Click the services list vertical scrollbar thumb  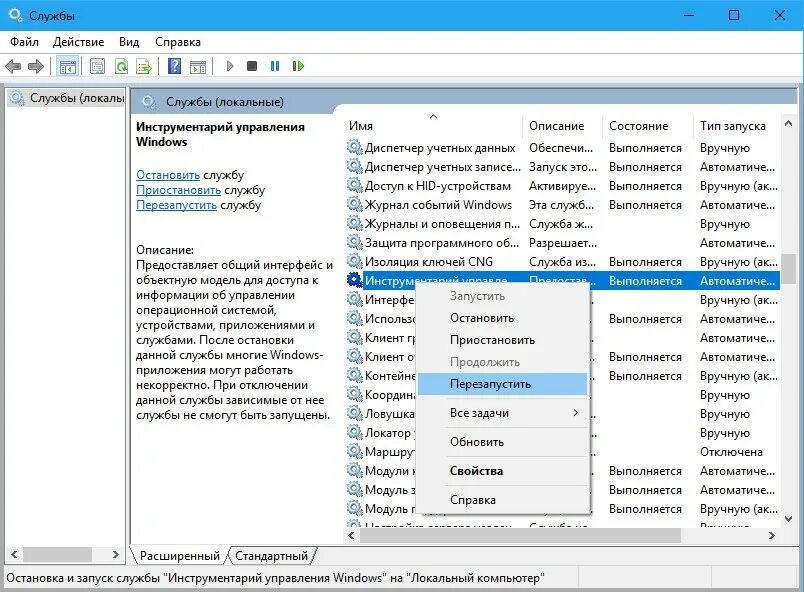(x=789, y=269)
